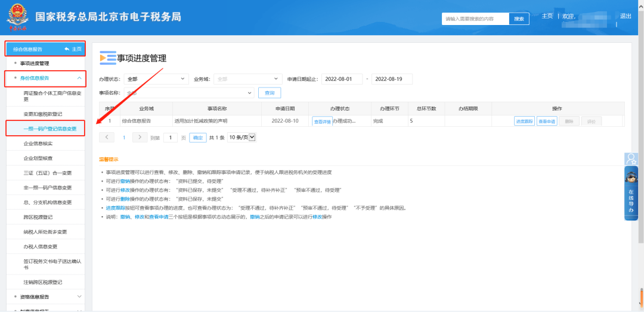Click the 退出 logout link
Screen dimensions: 644x312
(626, 16)
